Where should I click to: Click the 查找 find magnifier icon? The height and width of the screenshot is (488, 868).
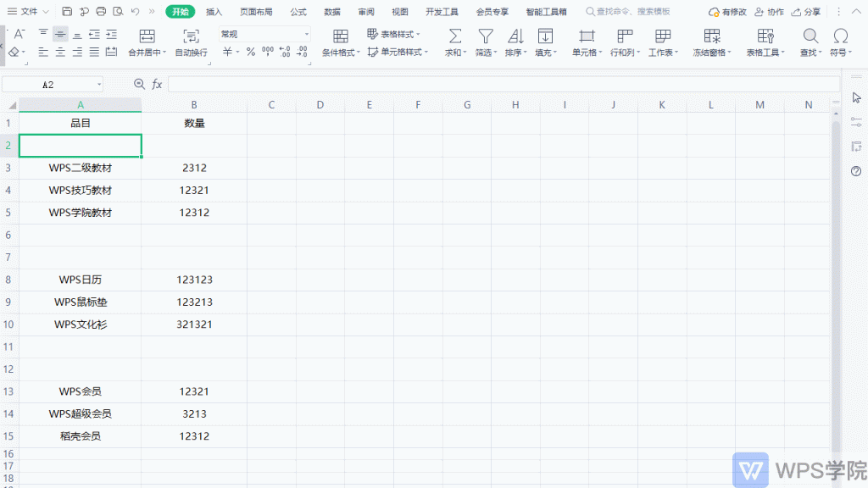(x=810, y=36)
